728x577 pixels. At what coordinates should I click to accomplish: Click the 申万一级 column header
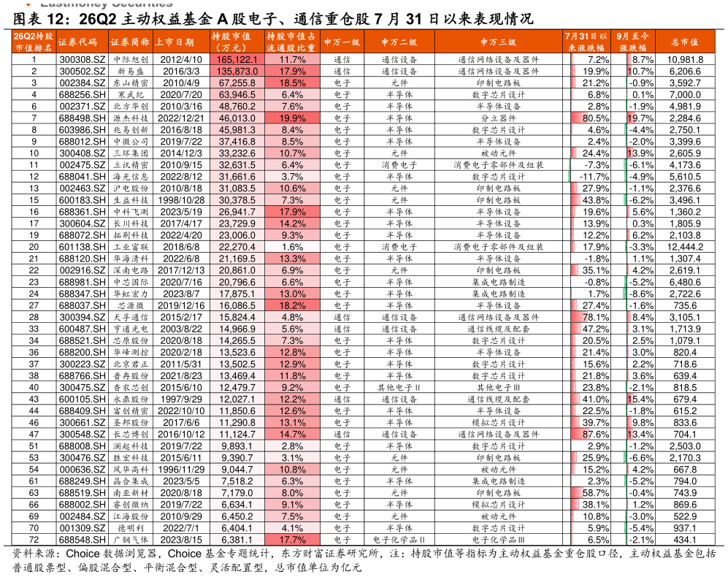342,42
